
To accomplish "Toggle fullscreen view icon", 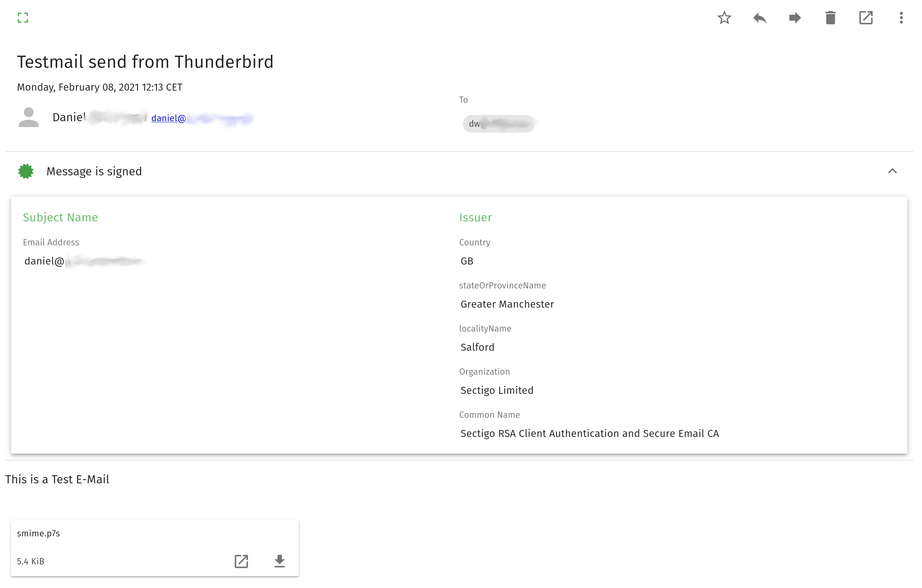I will 23,18.
